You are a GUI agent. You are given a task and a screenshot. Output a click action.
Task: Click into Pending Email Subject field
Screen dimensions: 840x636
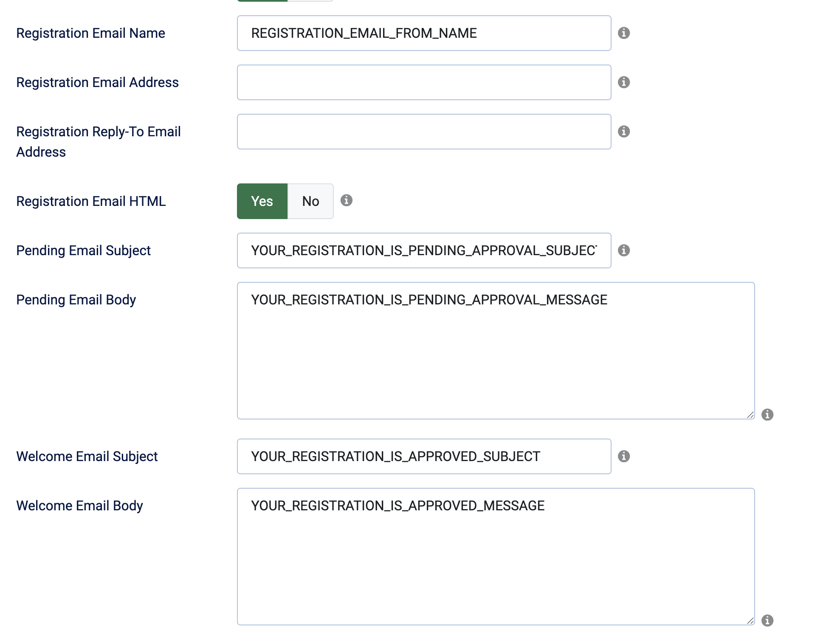tap(424, 250)
